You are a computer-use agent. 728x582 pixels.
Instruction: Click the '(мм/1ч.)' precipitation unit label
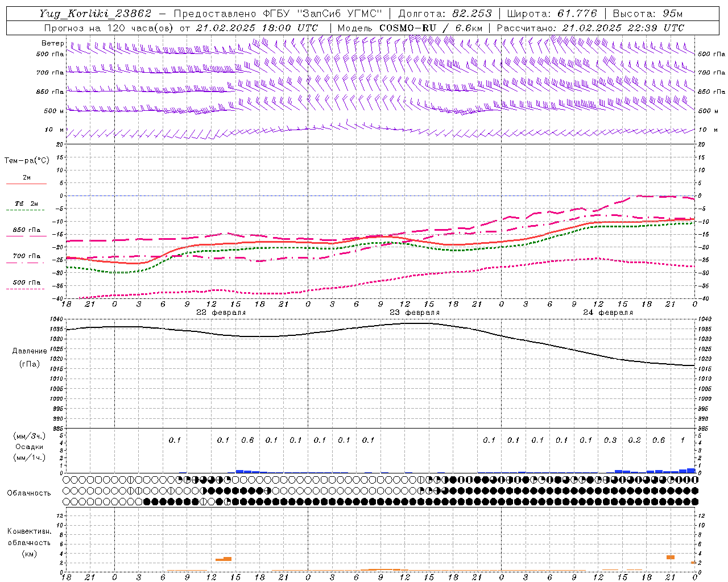coord(30,458)
